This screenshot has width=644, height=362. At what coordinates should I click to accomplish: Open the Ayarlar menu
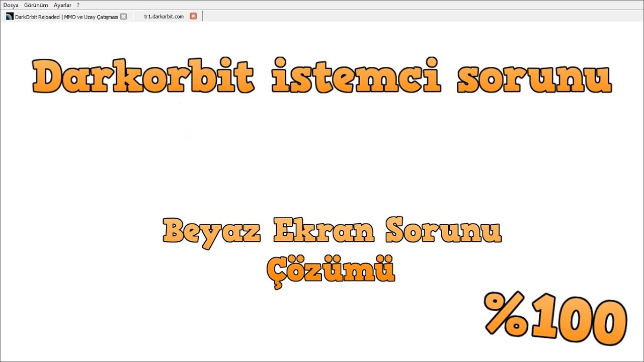click(x=62, y=5)
